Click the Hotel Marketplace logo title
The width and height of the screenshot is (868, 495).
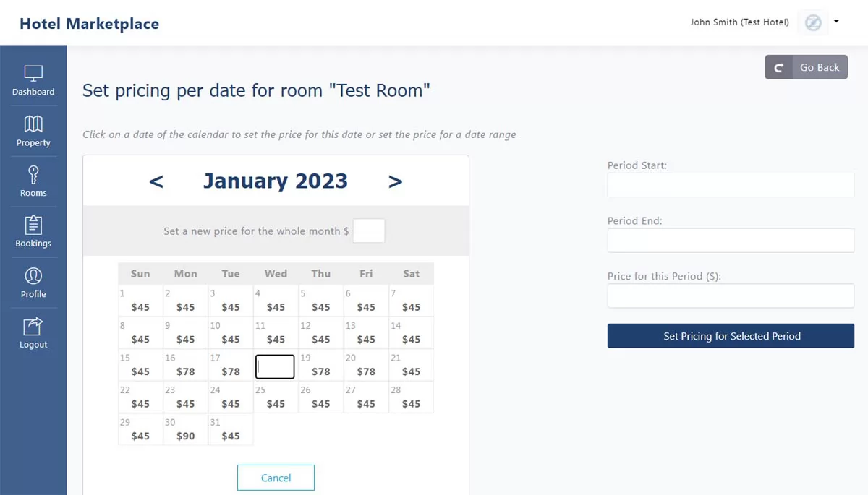click(x=89, y=24)
